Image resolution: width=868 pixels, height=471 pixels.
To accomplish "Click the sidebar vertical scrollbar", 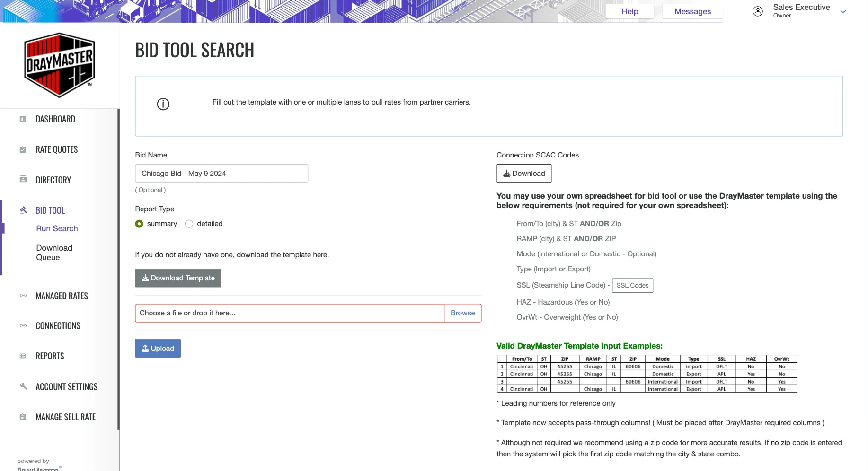I will point(118,270).
